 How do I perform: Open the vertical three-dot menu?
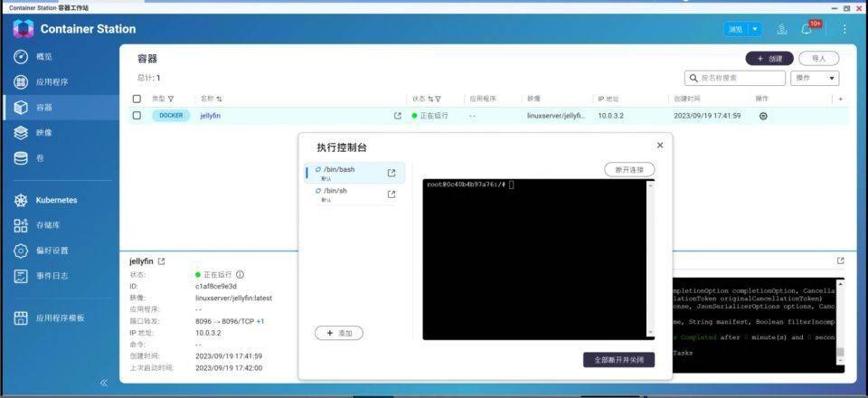(x=844, y=29)
